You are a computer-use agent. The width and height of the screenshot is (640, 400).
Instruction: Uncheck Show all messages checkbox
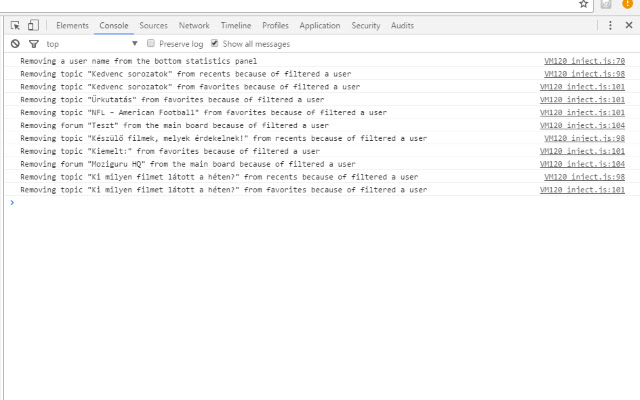tap(214, 43)
